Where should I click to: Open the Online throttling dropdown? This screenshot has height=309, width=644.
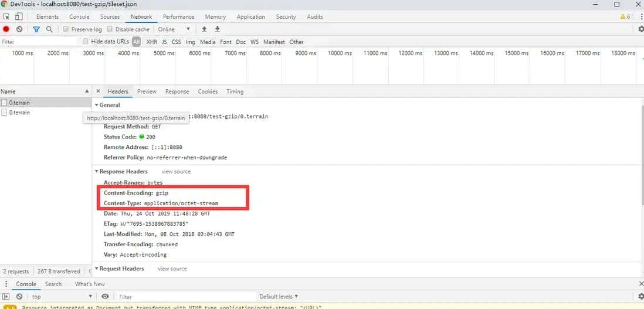click(174, 29)
